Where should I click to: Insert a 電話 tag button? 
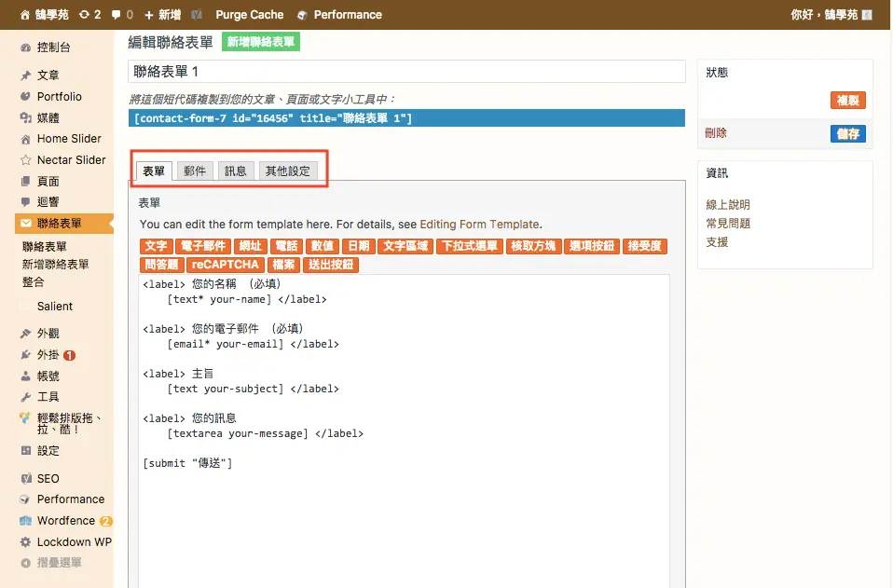point(286,246)
